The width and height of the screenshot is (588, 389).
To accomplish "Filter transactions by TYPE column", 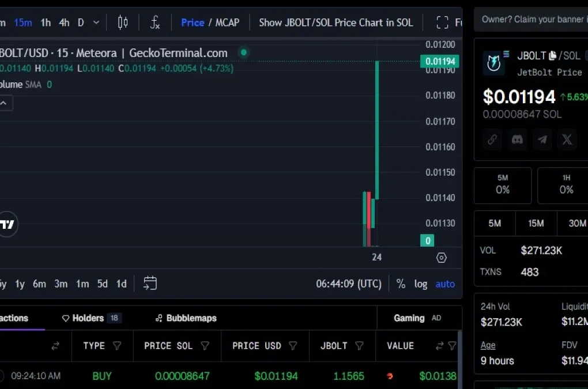I will (x=117, y=346).
